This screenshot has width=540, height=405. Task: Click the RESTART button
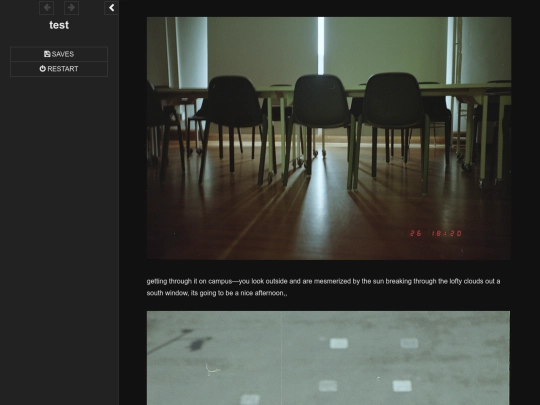59,69
